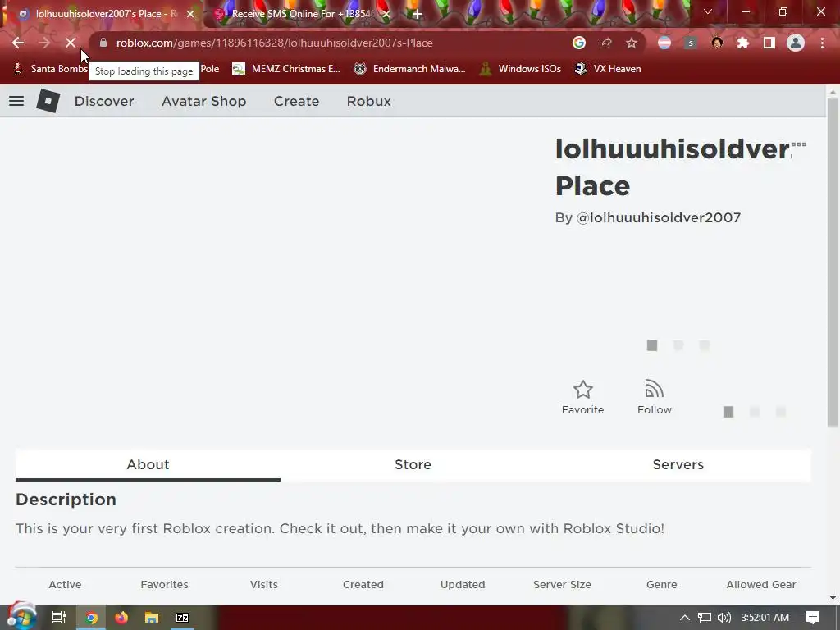Close the Receive SMS Online tab
Screen dimensions: 840x630
point(386,14)
